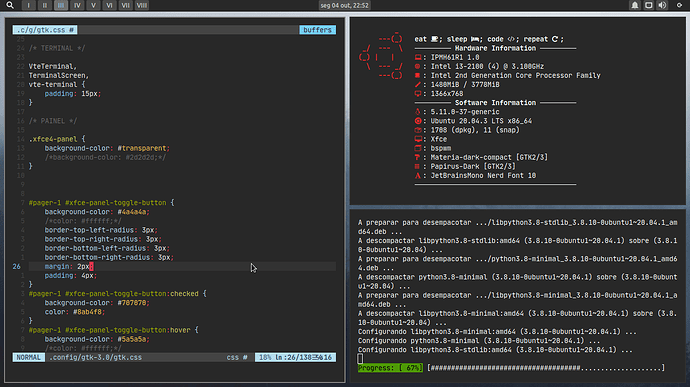Open the notifications bell icon
690x387 pixels.
[635, 5]
